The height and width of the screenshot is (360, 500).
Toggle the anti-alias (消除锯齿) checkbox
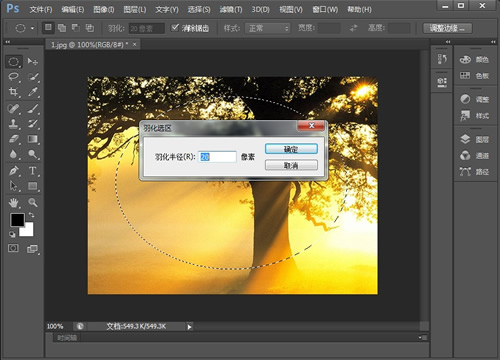click(175, 28)
